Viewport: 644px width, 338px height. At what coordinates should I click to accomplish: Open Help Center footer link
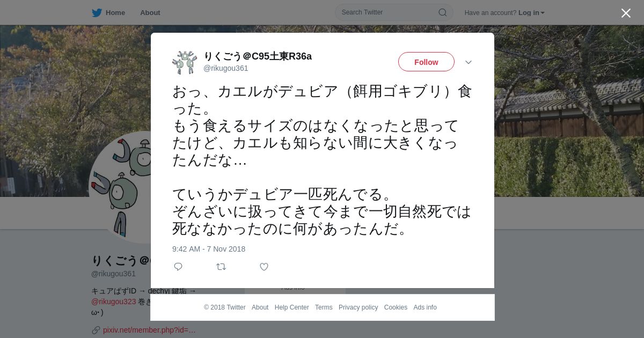(x=291, y=307)
